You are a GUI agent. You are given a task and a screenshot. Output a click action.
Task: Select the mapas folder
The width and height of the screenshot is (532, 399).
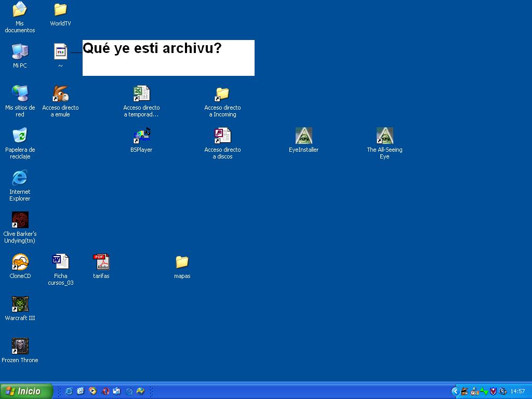pyautogui.click(x=182, y=262)
